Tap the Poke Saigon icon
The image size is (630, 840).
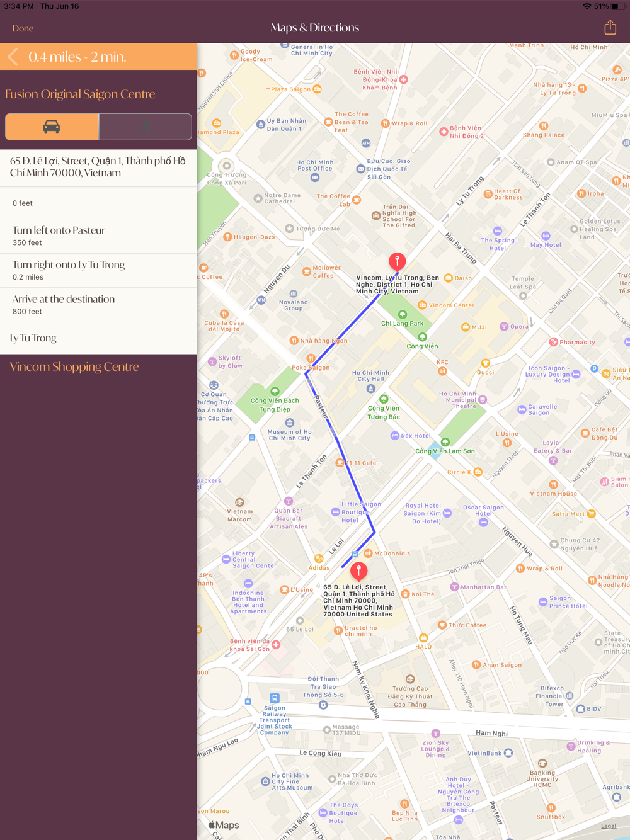click(311, 358)
